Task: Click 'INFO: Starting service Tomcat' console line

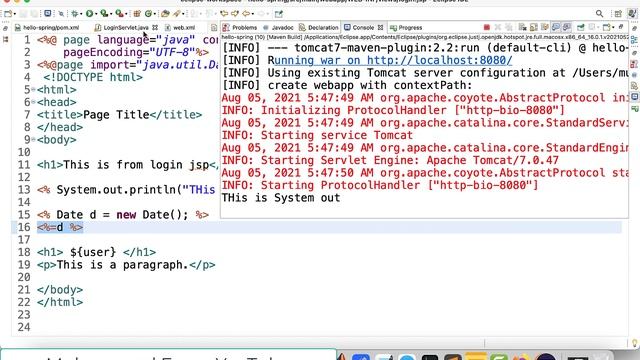Action: pyautogui.click(x=317, y=135)
